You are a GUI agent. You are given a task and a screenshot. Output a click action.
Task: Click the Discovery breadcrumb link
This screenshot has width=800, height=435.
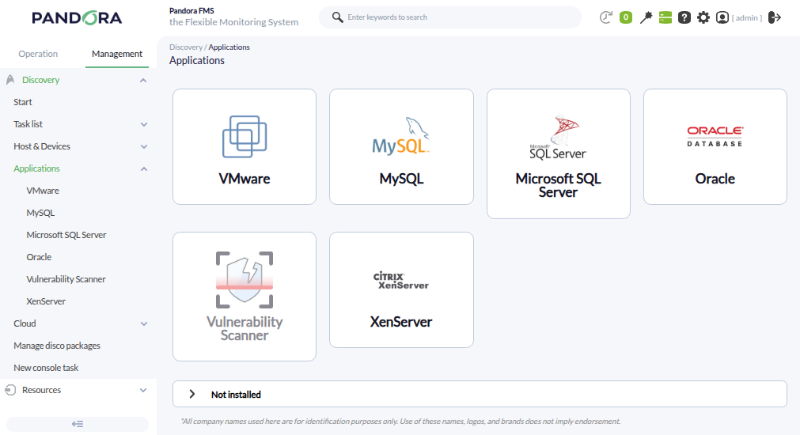pos(186,47)
